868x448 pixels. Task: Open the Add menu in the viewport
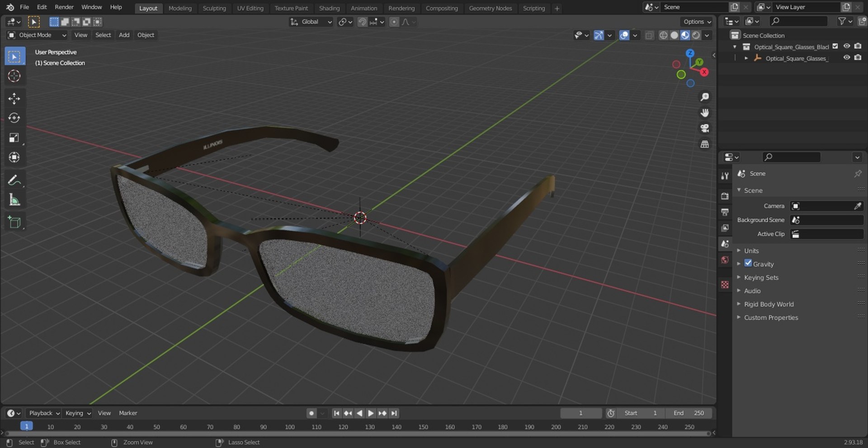124,35
